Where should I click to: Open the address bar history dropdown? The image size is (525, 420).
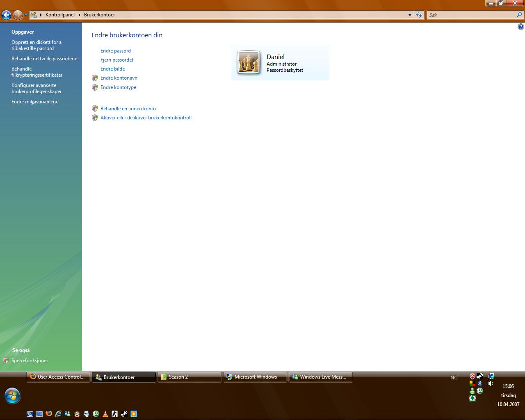410,15
